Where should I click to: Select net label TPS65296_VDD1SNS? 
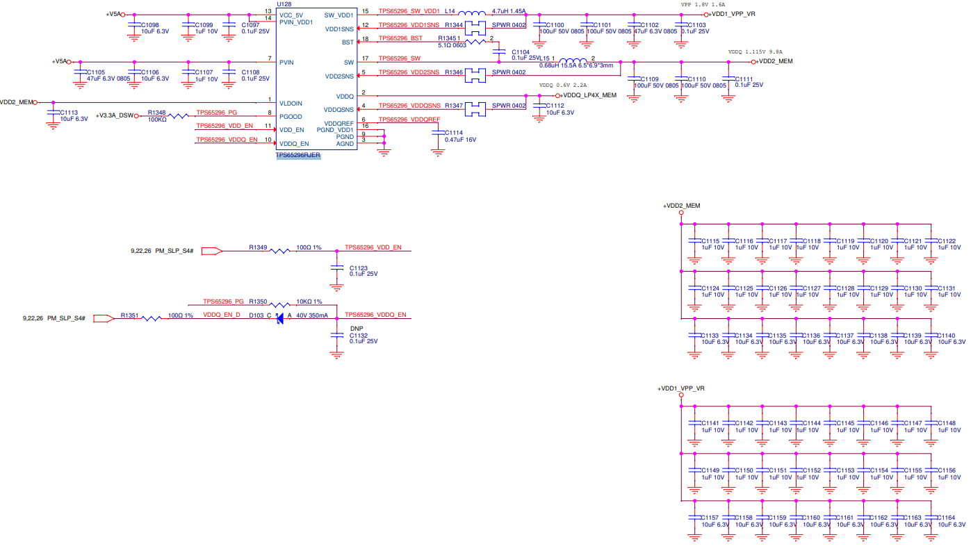pos(409,25)
